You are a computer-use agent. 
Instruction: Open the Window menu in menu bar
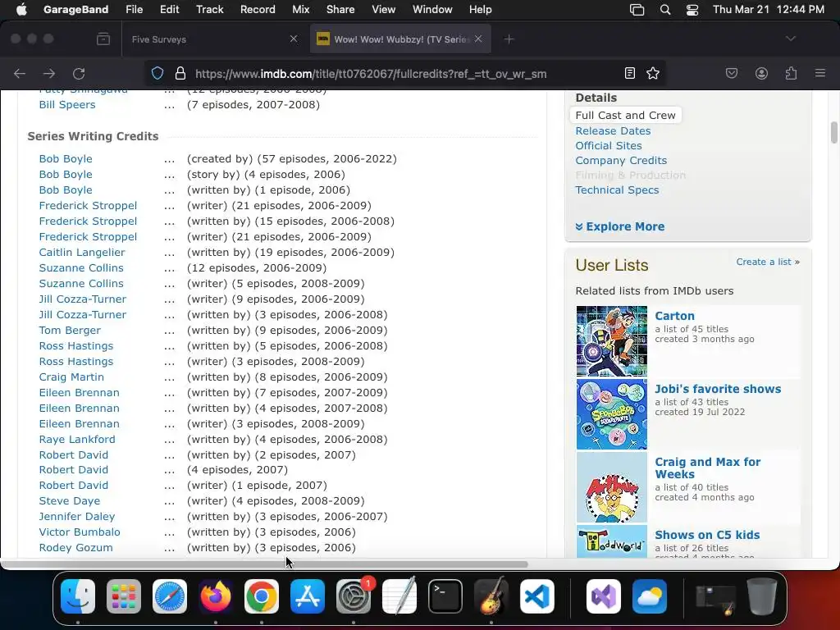(432, 10)
